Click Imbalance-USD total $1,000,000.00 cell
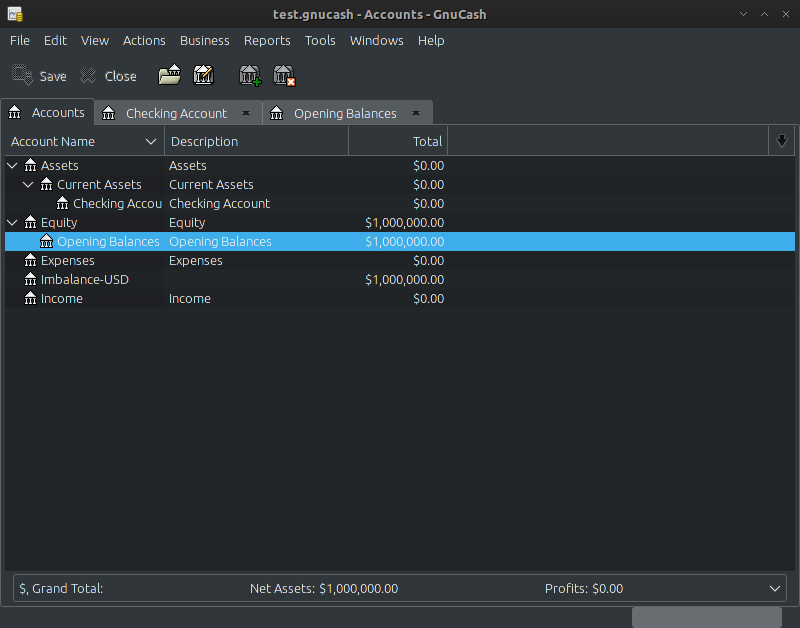 (405, 280)
